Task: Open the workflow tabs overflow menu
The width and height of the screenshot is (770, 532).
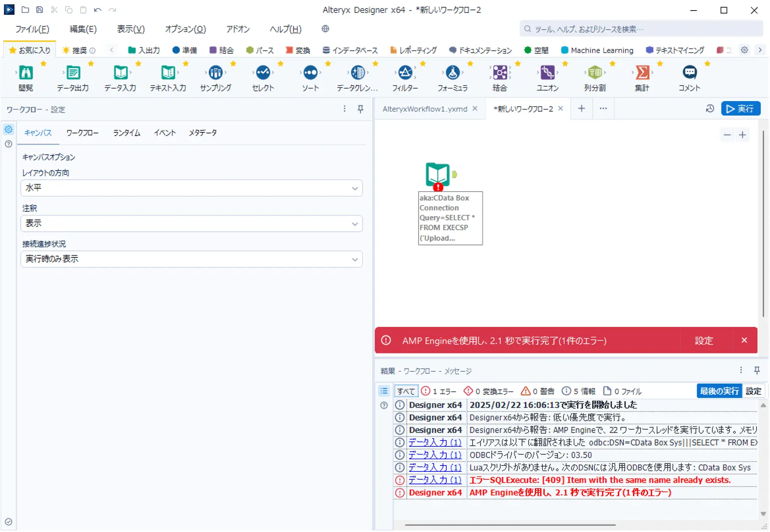Action: (603, 109)
